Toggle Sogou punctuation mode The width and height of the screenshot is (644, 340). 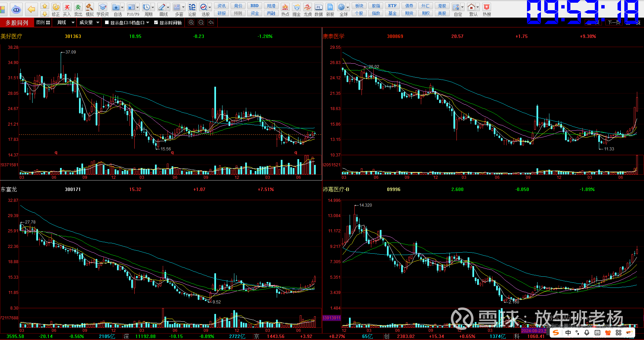click(577, 333)
